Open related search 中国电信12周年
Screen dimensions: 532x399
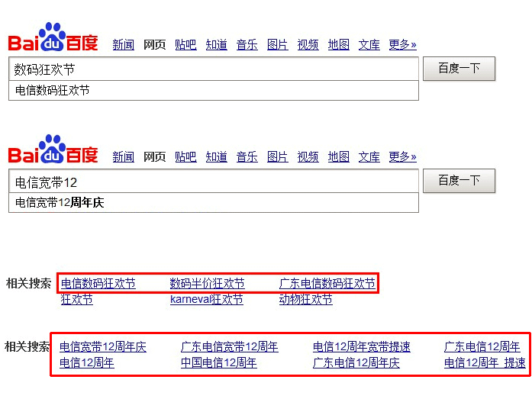pos(219,363)
